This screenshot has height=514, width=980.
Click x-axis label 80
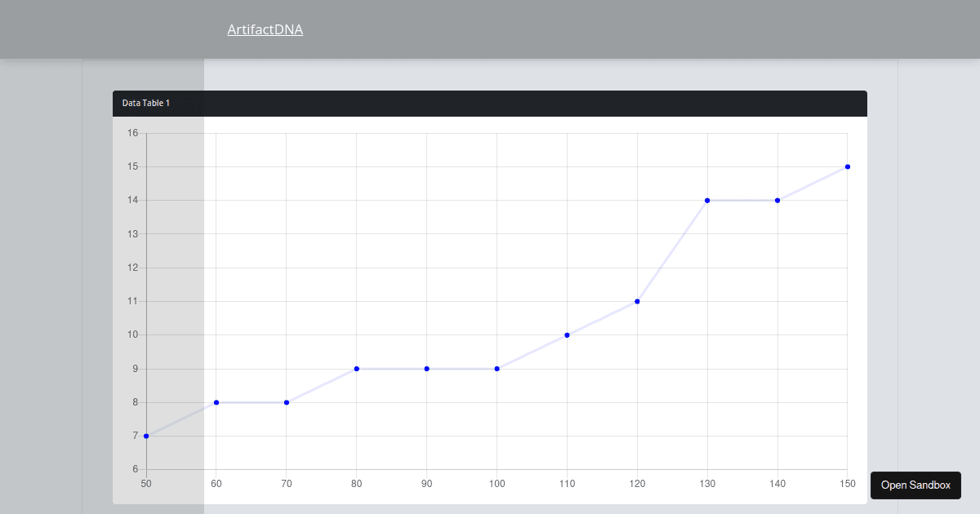pyautogui.click(x=357, y=484)
